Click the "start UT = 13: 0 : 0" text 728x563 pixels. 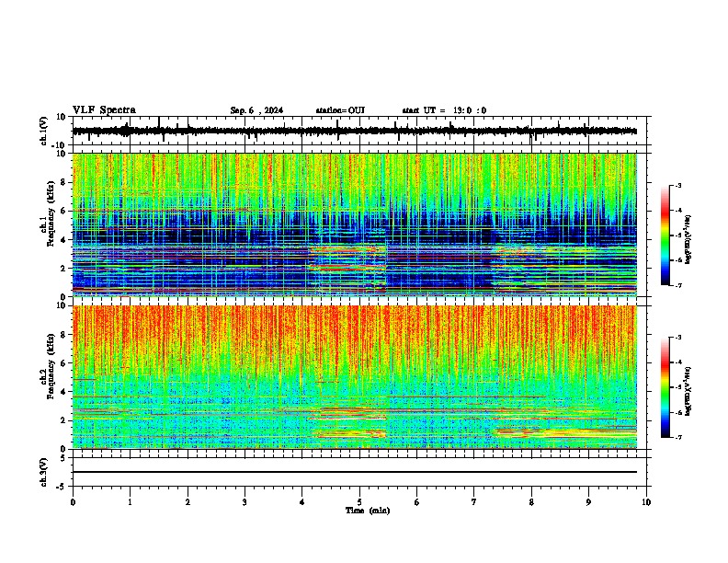[444, 110]
